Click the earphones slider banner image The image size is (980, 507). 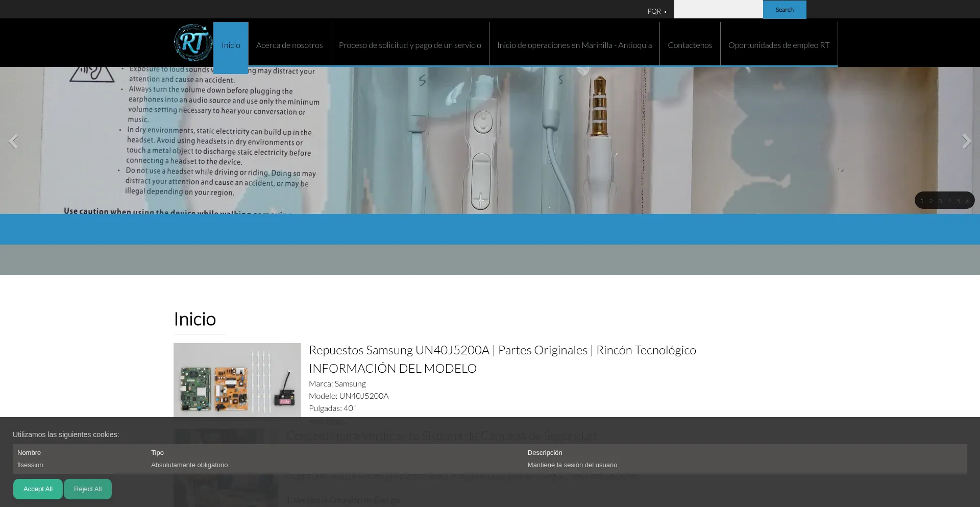coord(490,140)
